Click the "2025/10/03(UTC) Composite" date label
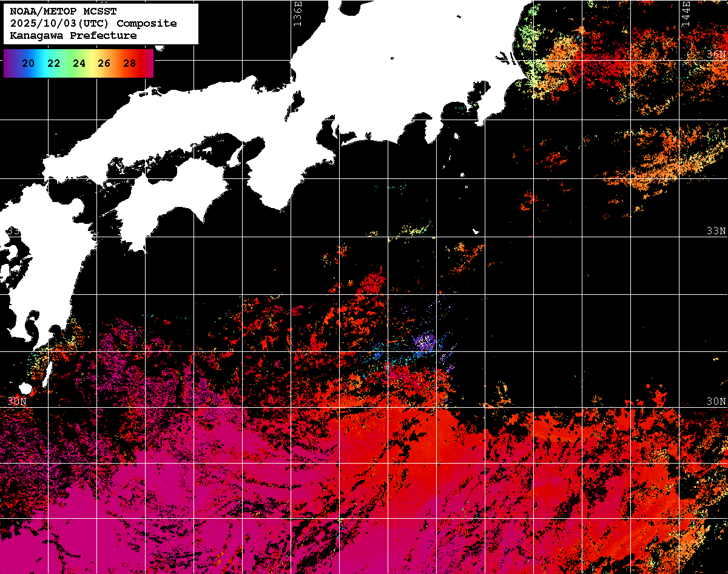 click(93, 24)
